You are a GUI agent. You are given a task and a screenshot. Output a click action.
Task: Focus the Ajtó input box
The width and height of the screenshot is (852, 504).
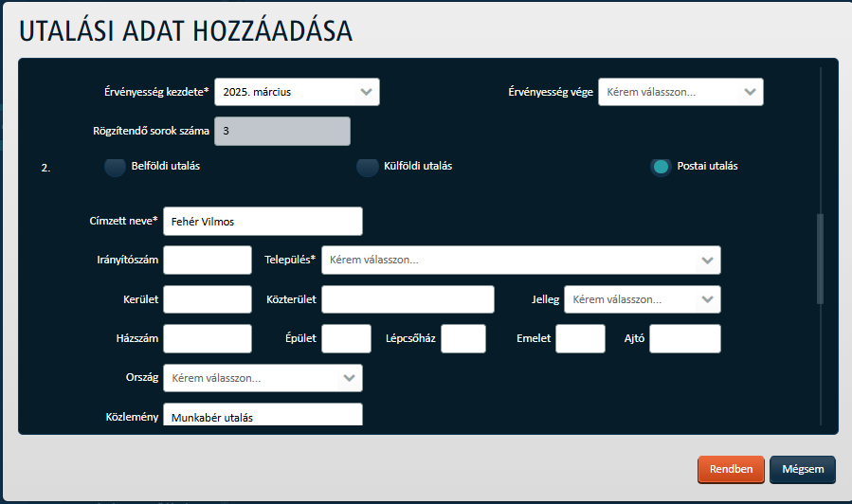tap(685, 338)
